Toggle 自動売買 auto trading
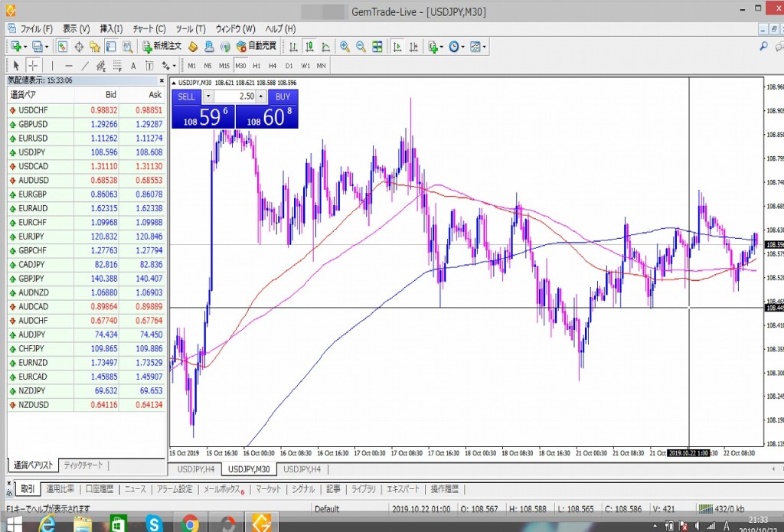The image size is (784, 532). (256, 47)
